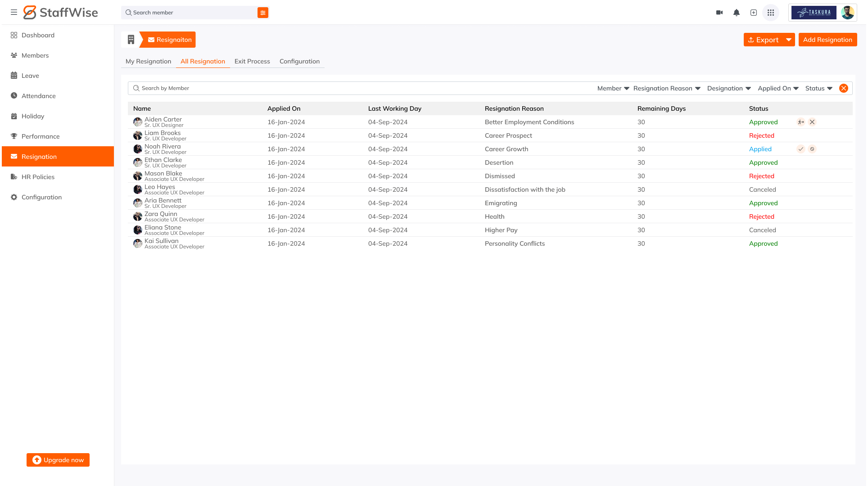Screen dimensions: 868x486
Task: Expand the Resignation Reason filter dropdown
Action: (x=667, y=88)
